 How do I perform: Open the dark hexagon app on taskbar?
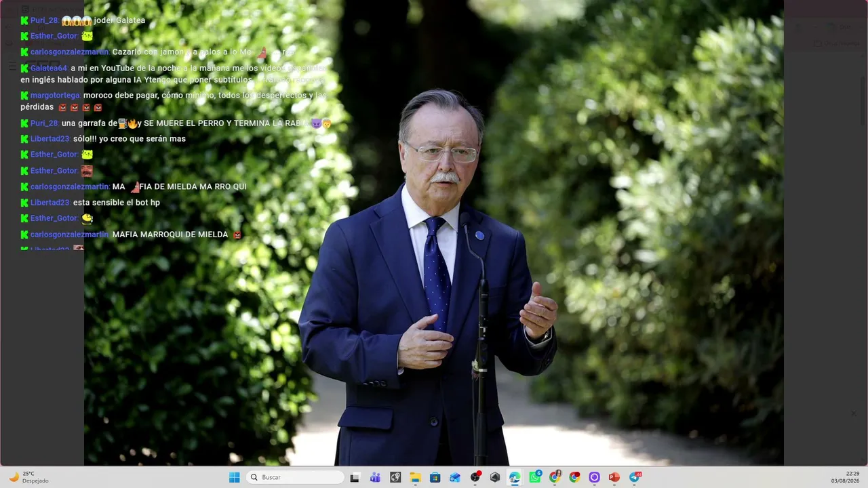(x=495, y=477)
